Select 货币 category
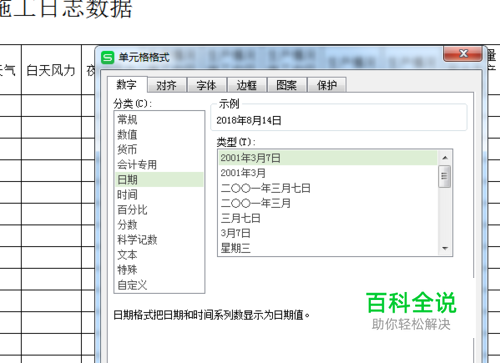The image size is (500, 363). (159, 149)
